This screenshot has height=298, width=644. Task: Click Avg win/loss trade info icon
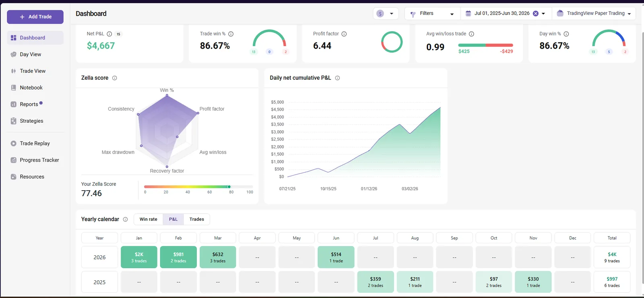[x=471, y=34]
